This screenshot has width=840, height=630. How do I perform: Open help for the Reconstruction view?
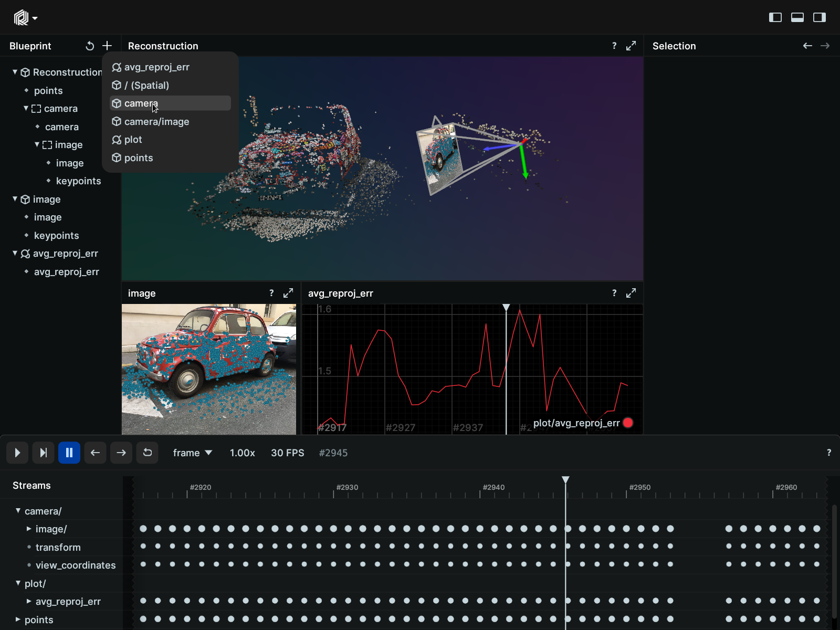pos(614,46)
